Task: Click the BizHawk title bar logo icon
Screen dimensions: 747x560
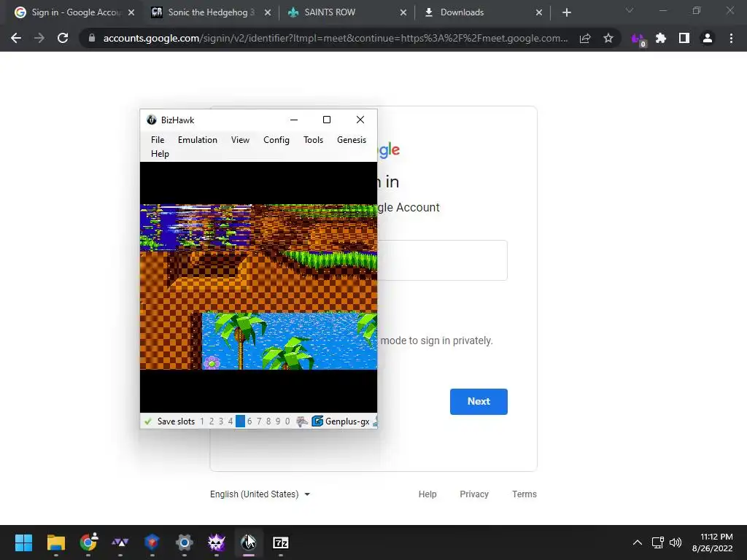Action: click(152, 120)
